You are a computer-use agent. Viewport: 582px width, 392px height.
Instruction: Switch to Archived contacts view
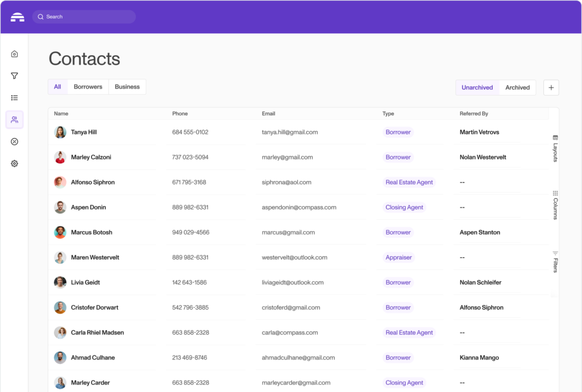click(517, 87)
